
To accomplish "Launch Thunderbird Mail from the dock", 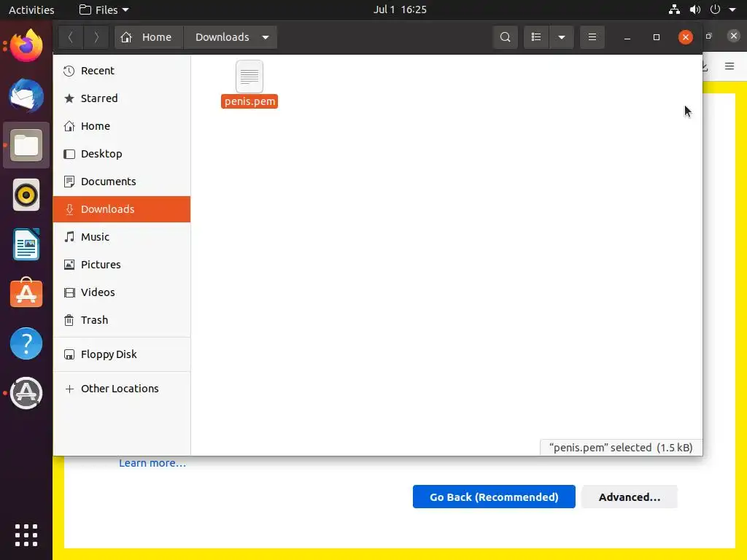I will pyautogui.click(x=26, y=96).
